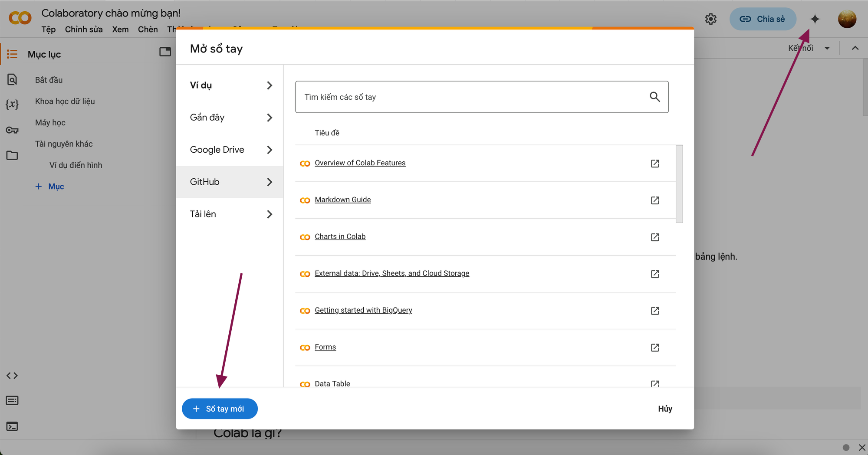Toggle the table of contents sidebar icon

12,54
